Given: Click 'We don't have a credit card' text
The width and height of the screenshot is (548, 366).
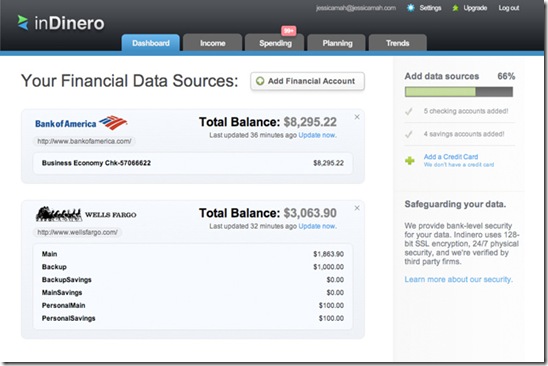Looking at the screenshot, I should pos(459,165).
